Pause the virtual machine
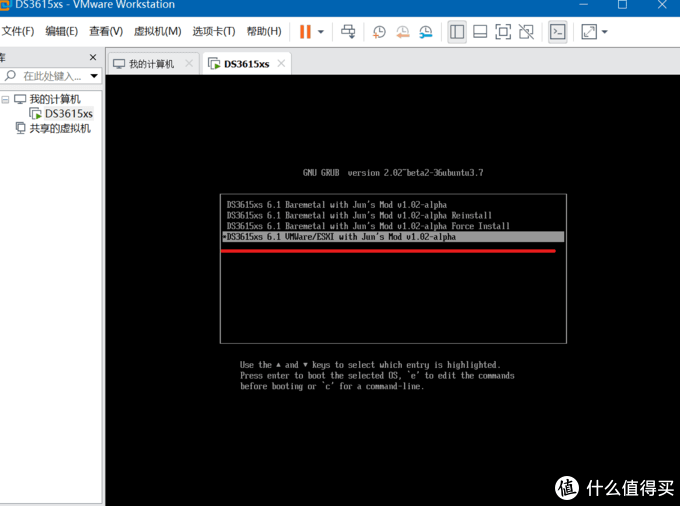The width and height of the screenshot is (680, 506). point(305,32)
